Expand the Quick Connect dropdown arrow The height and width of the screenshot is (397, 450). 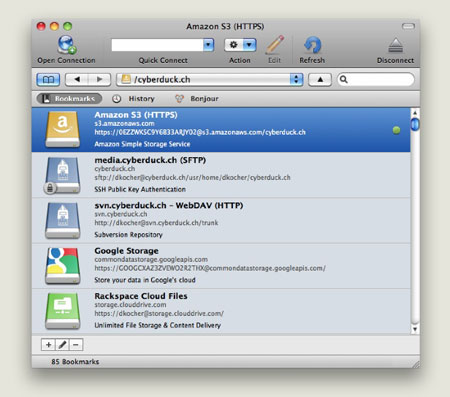coord(209,45)
